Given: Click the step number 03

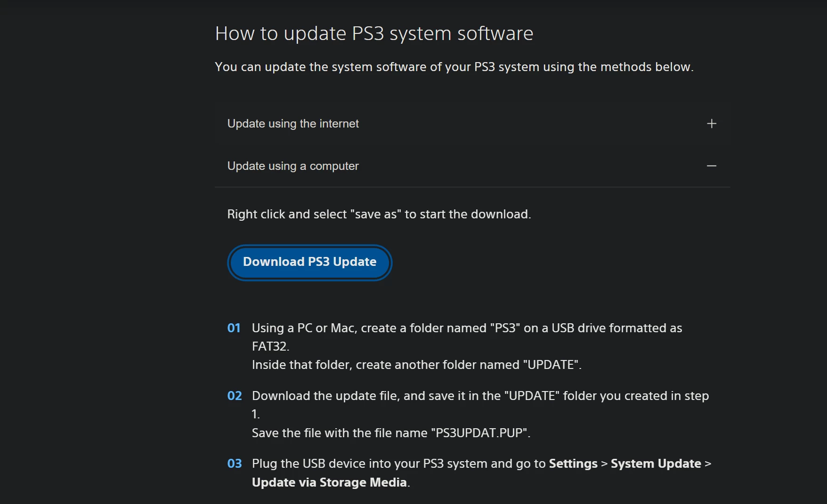Looking at the screenshot, I should point(235,464).
